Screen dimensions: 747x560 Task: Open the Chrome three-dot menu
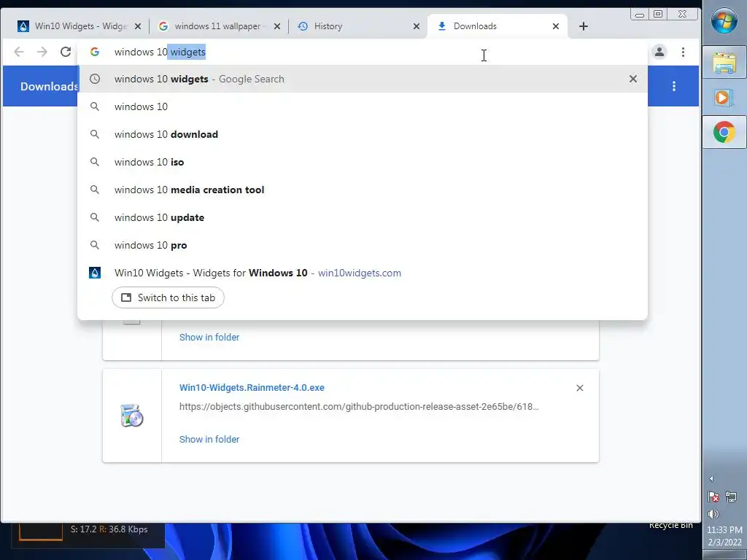coord(683,52)
